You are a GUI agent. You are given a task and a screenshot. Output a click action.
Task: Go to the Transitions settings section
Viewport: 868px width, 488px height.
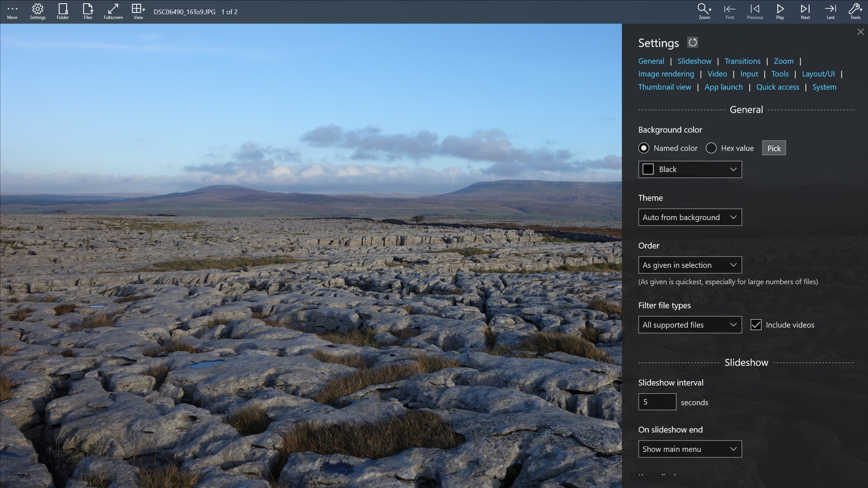tap(742, 61)
